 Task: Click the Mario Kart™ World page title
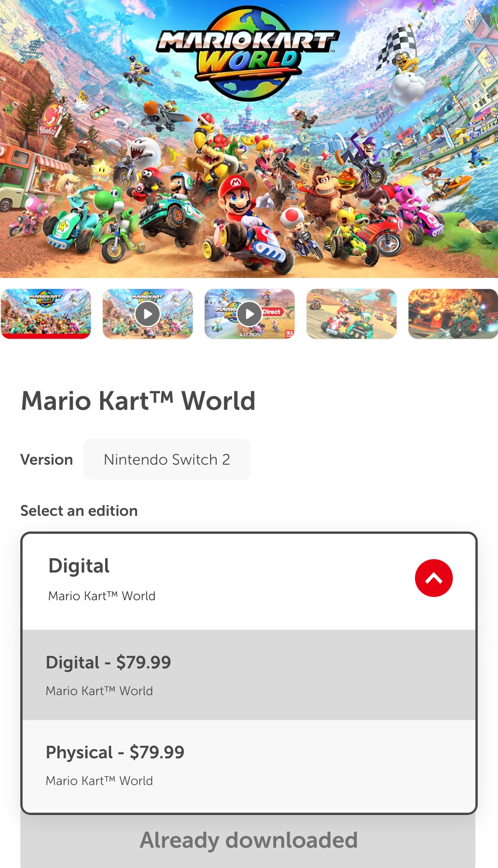tap(138, 401)
